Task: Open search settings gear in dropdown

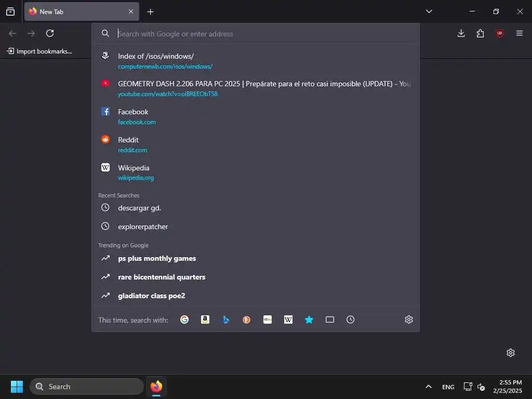Action: (x=409, y=320)
